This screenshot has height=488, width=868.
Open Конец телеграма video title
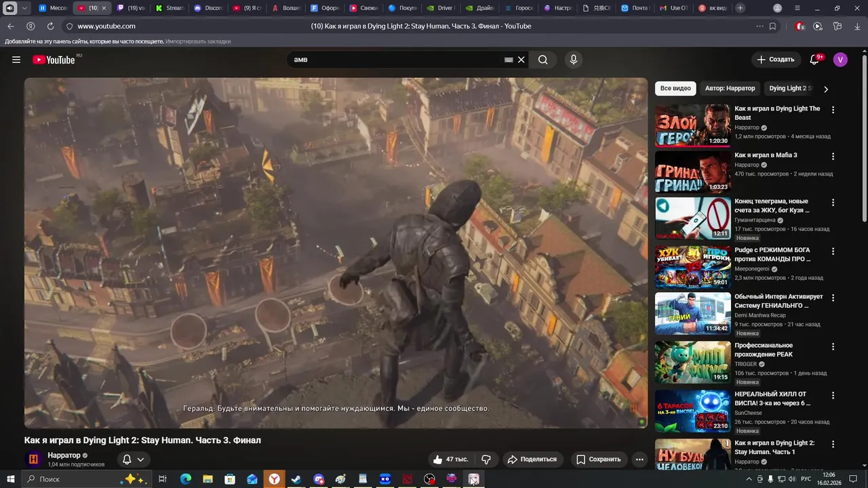coord(772,206)
